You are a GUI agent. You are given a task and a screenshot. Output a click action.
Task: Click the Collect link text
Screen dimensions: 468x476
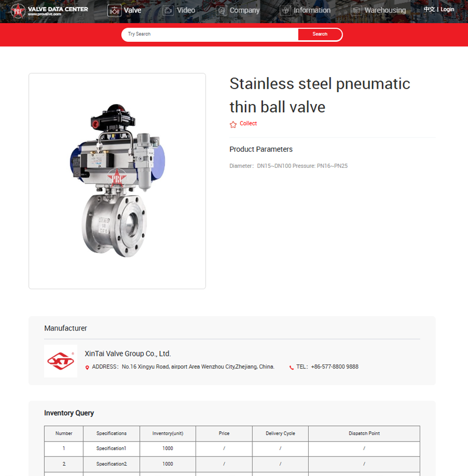click(x=248, y=124)
